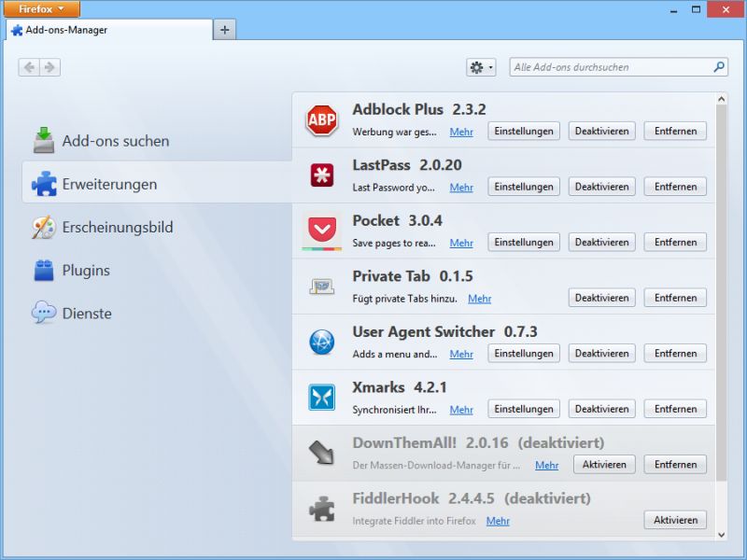Select the Pocket 3.0.4 title text
Viewport: 747px width, 560px height.
[398, 220]
